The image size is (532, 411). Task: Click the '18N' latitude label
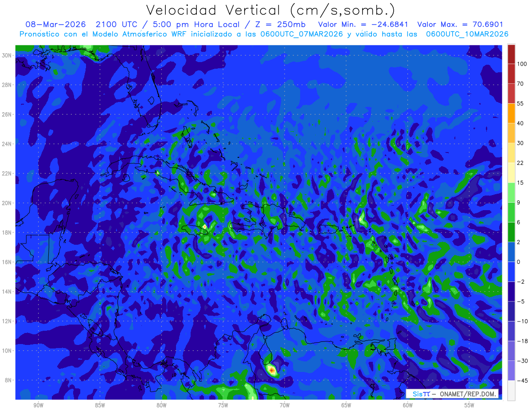click(8, 232)
